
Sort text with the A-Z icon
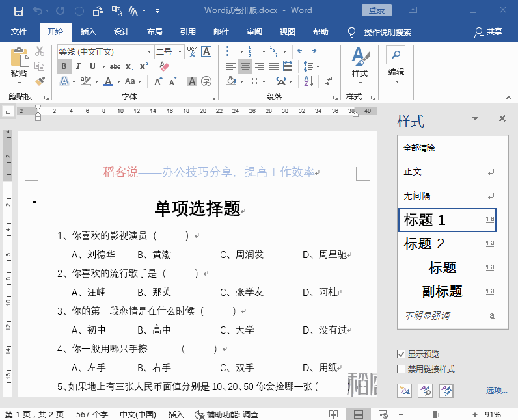pos(308,81)
